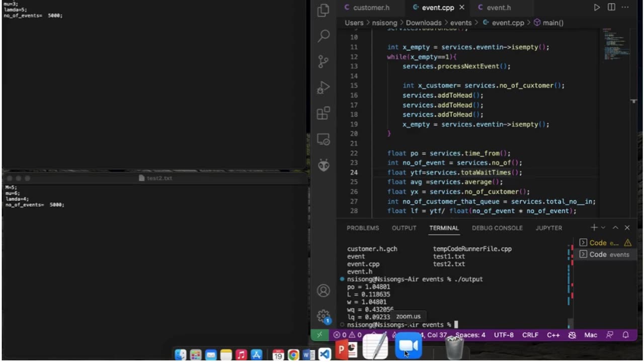Click 'no_of_events= 5000;' in test2.txt window
The height and width of the screenshot is (362, 644).
tap(35, 205)
